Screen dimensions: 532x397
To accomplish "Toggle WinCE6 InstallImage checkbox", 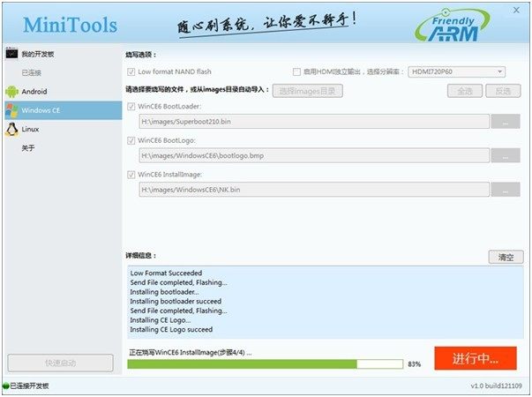I will pyautogui.click(x=131, y=175).
